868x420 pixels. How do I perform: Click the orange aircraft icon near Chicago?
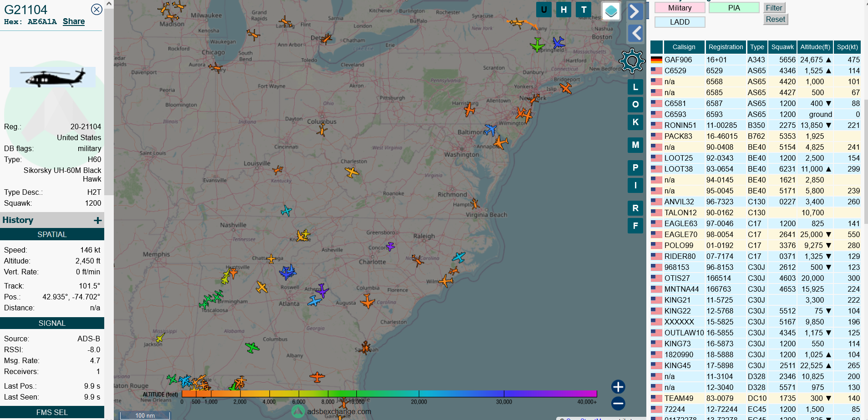215,68
